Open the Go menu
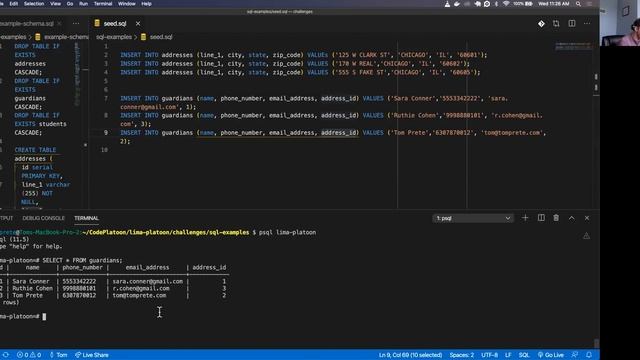 [x=70, y=4]
